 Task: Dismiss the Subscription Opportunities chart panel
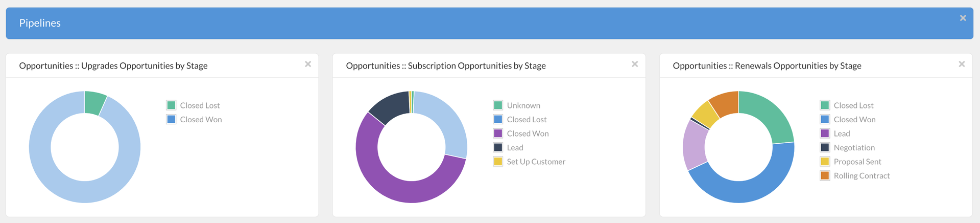[x=635, y=64]
